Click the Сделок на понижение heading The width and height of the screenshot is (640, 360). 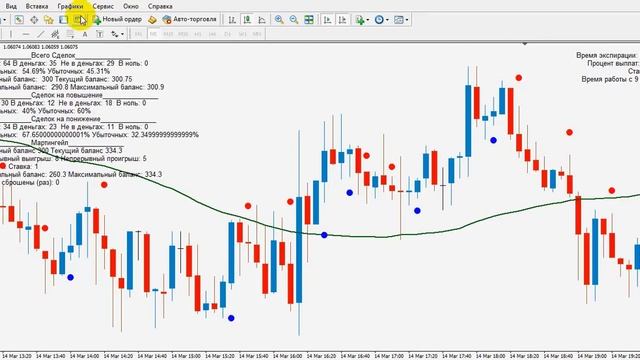coord(66,119)
